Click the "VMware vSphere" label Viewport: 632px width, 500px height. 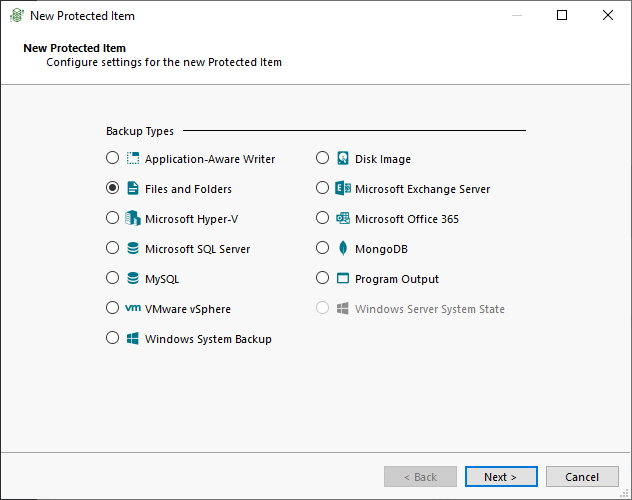[188, 309]
